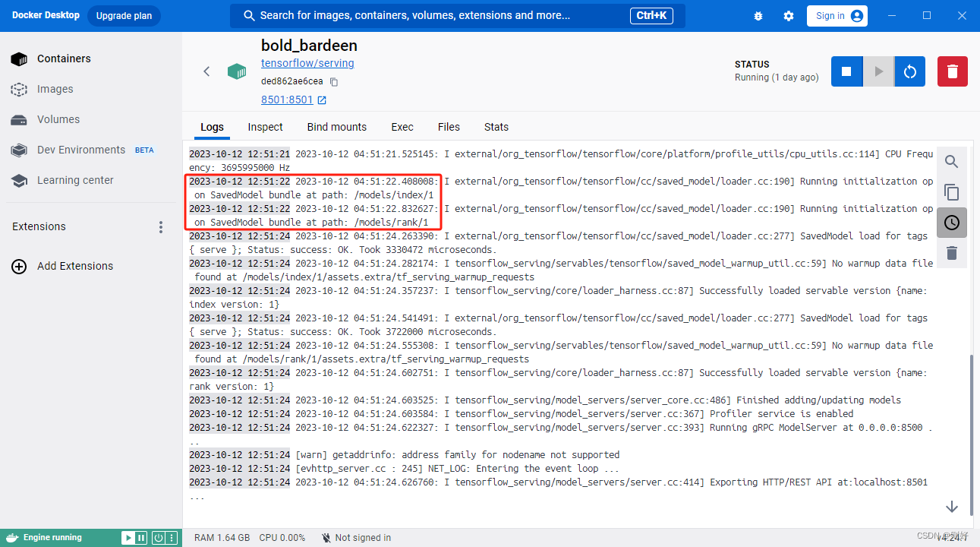Click log line 'Exporting HTTP/REST API at:localhost:8501'
Screen dimensions: 980x547
tap(558, 489)
